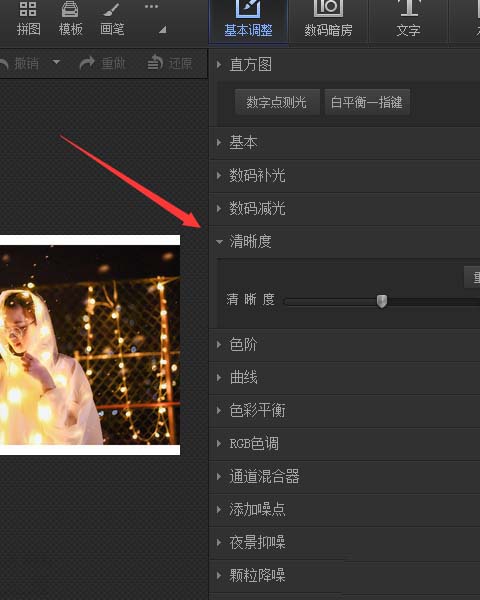Expand the 添加噪点 section
This screenshot has width=480, height=600.
coord(344,509)
